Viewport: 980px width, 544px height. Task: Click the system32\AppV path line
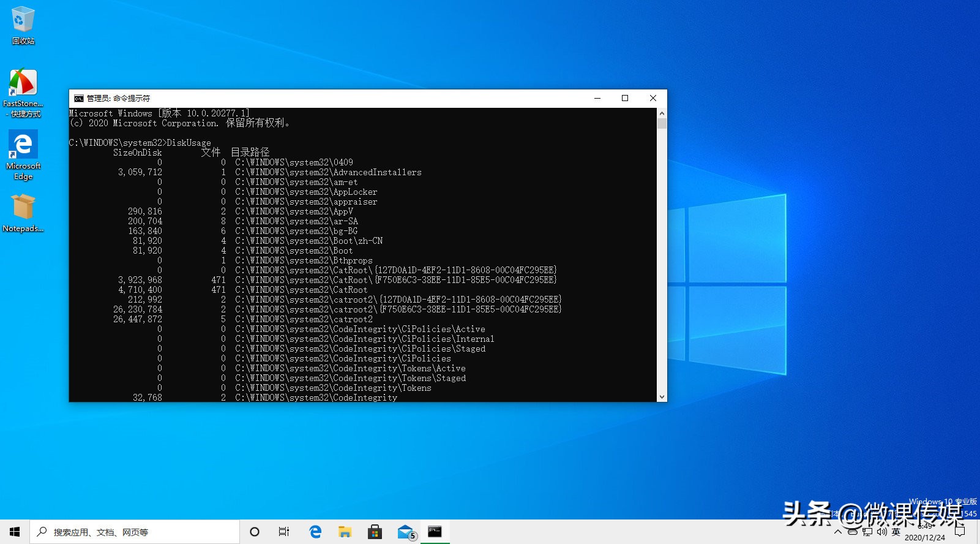pos(294,211)
